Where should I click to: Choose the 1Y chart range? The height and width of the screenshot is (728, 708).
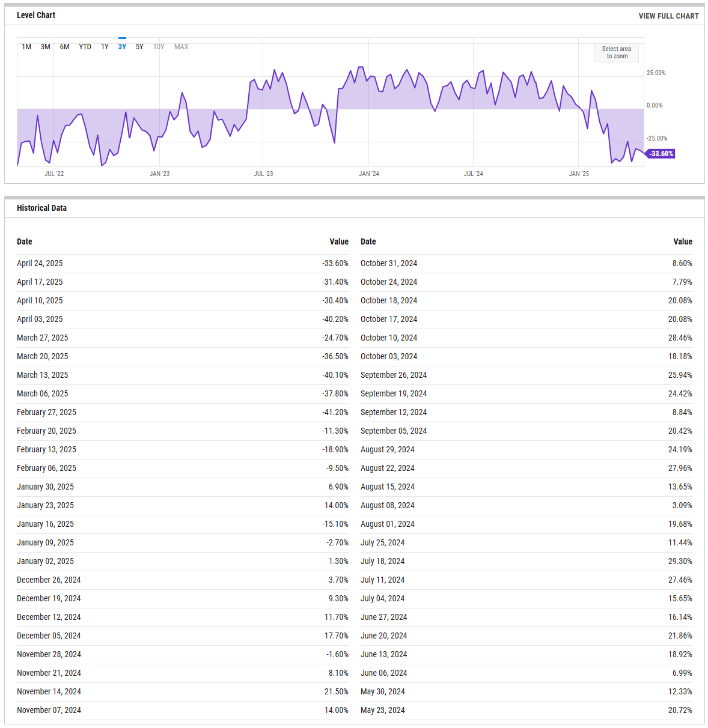click(105, 47)
